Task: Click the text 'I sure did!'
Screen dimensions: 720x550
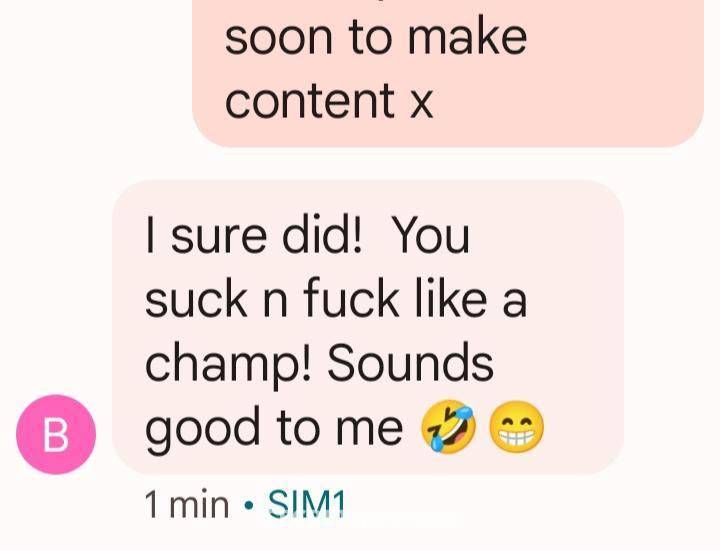Action: coord(254,236)
